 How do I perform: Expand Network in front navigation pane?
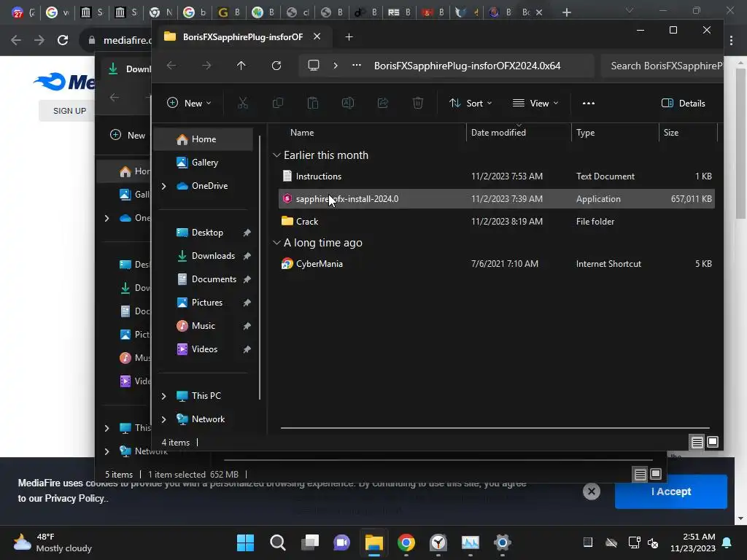click(x=164, y=419)
